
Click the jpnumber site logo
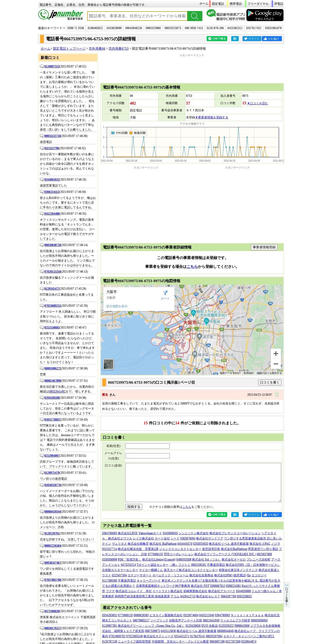(x=60, y=15)
